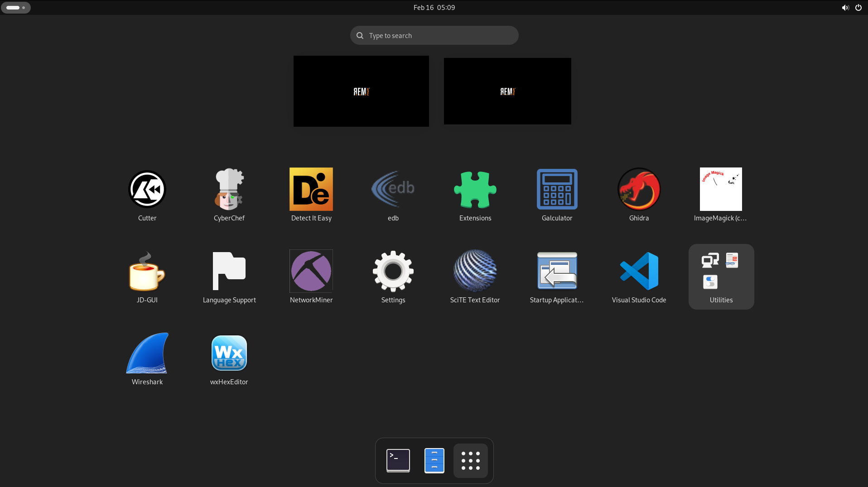868x487 pixels.
Task: Launch the Cutter application
Action: coord(147,190)
